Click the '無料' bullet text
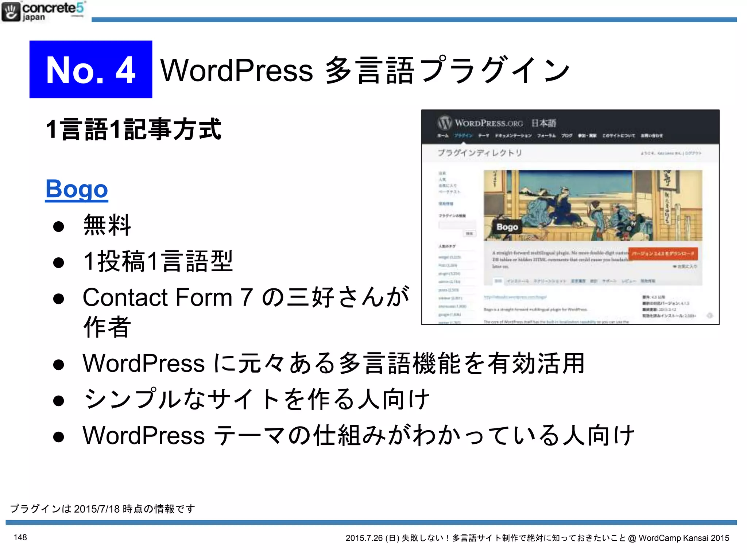The image size is (747, 560). [x=107, y=225]
